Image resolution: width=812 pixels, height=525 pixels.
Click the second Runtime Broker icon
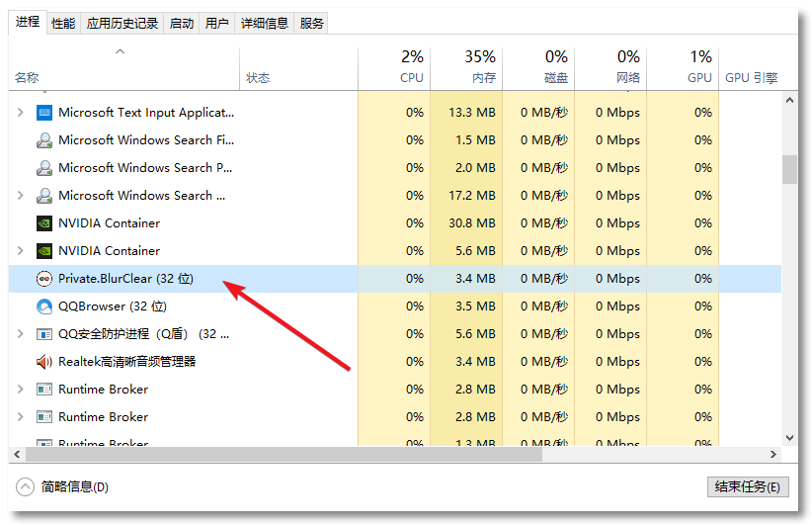pyautogui.click(x=44, y=417)
